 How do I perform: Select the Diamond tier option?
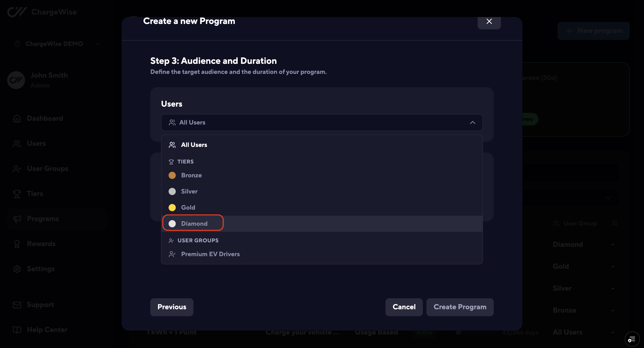click(194, 223)
